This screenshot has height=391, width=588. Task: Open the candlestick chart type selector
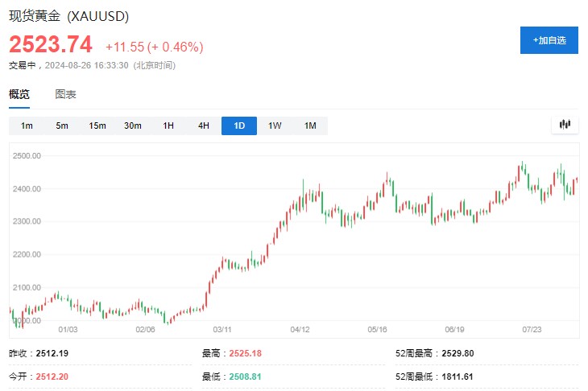tap(565, 125)
